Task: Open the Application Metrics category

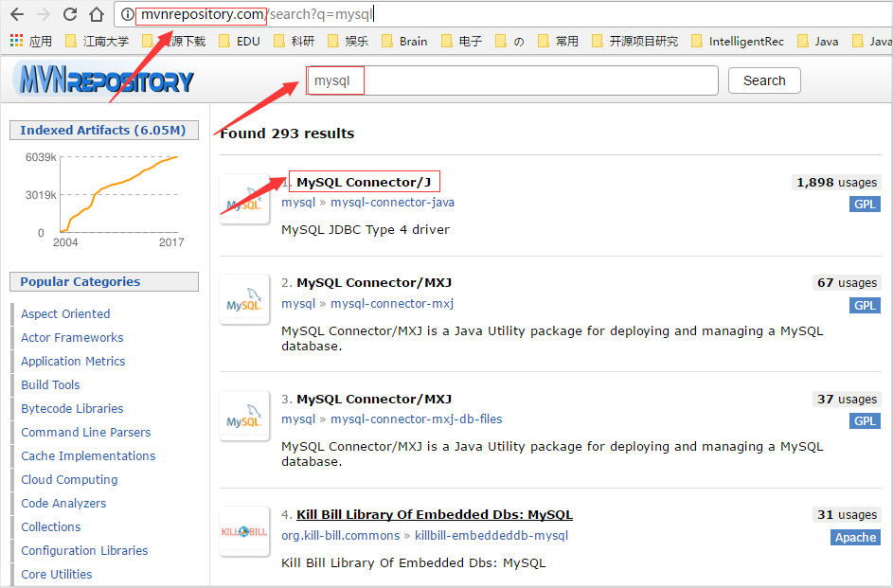Action: pyautogui.click(x=73, y=361)
